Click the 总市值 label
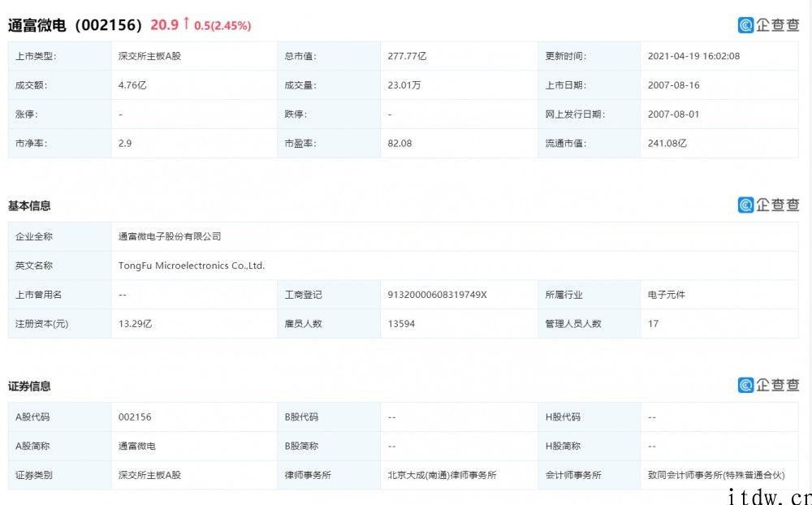This screenshot has width=812, height=505. point(300,56)
